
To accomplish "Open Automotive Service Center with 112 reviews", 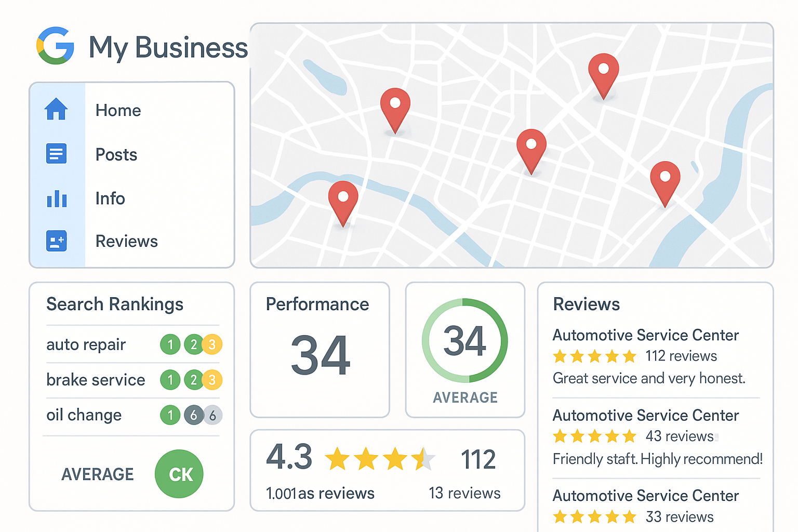I will (x=646, y=335).
